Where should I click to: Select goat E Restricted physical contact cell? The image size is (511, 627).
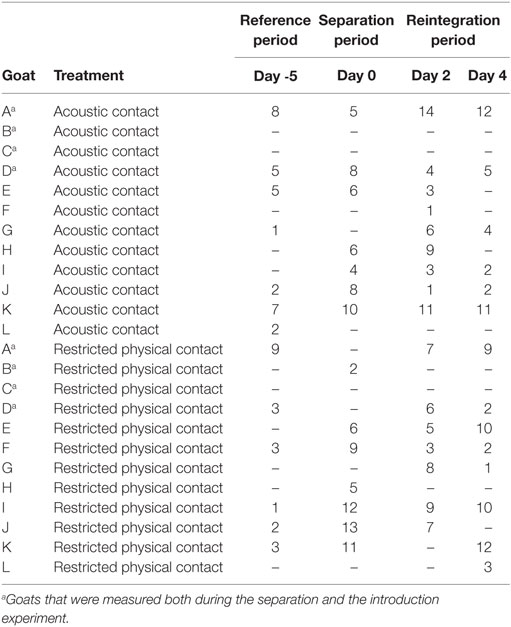click(138, 429)
